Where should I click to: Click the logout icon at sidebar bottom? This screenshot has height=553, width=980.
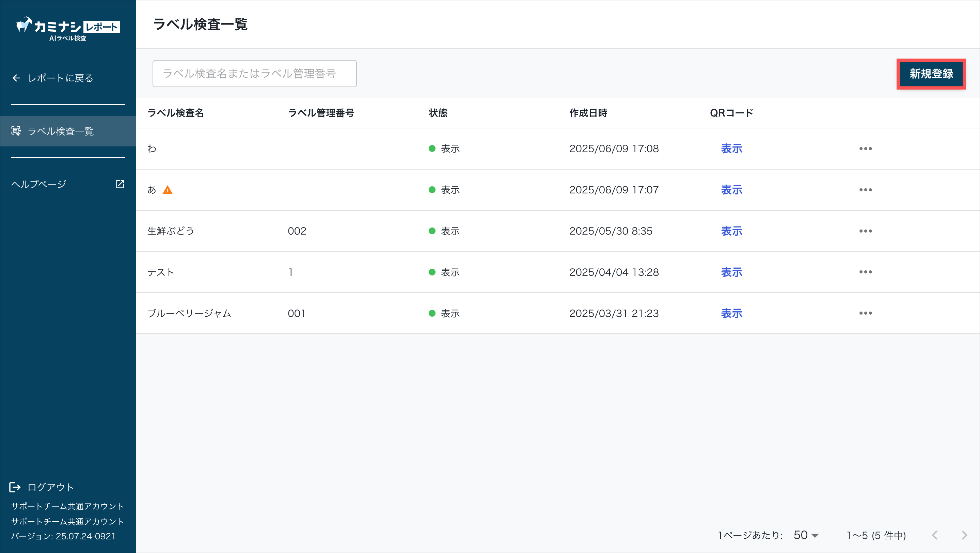[x=15, y=487]
